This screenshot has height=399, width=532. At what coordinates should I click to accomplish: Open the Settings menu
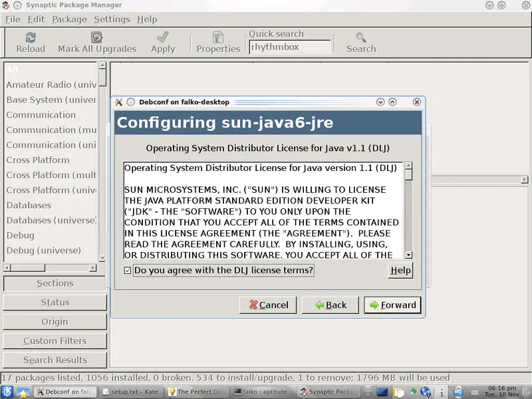112,19
